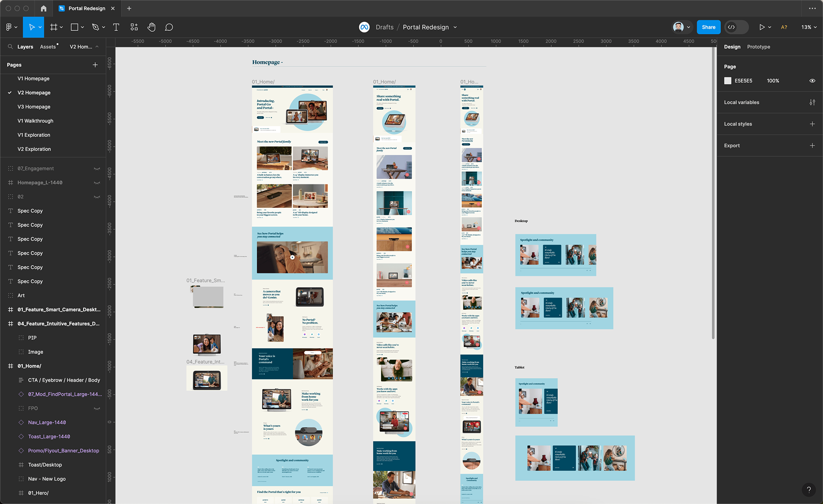Open the present options dropdown arrow
823x504 pixels.
(x=770, y=27)
